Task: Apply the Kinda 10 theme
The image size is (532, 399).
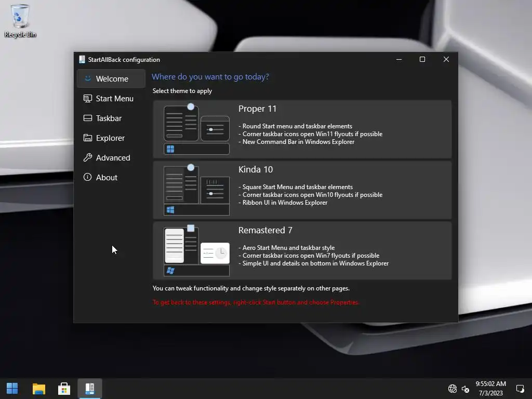Action: (x=302, y=190)
